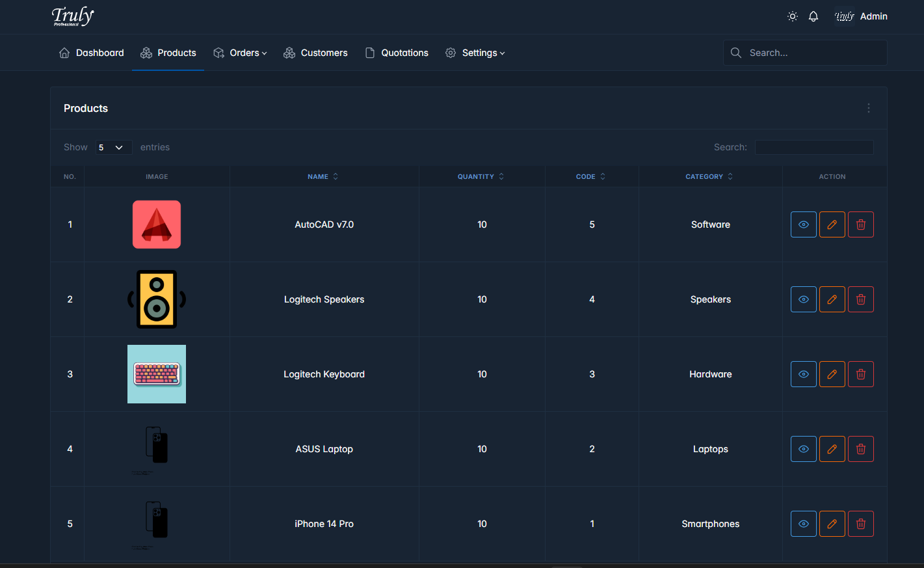Screen dimensions: 924x568
Task: View AutoCAD v7.0 details via eye icon
Action: tap(803, 224)
